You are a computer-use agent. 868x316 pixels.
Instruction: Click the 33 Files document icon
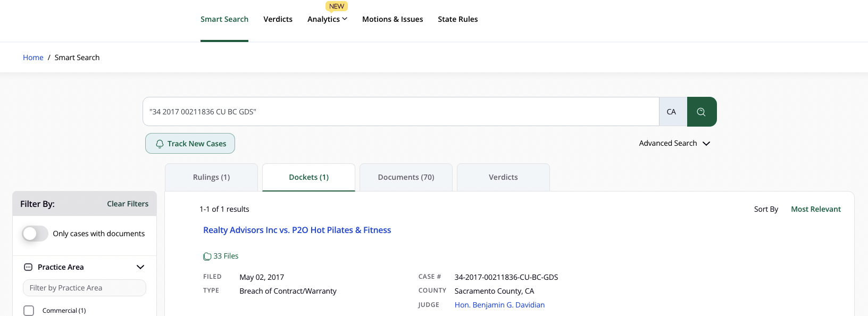[x=207, y=256]
